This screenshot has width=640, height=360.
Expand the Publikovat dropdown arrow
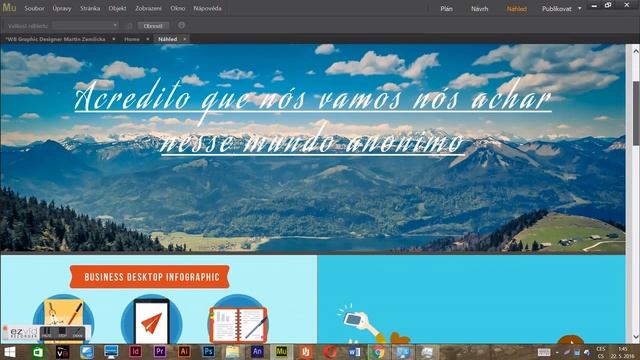click(x=580, y=9)
